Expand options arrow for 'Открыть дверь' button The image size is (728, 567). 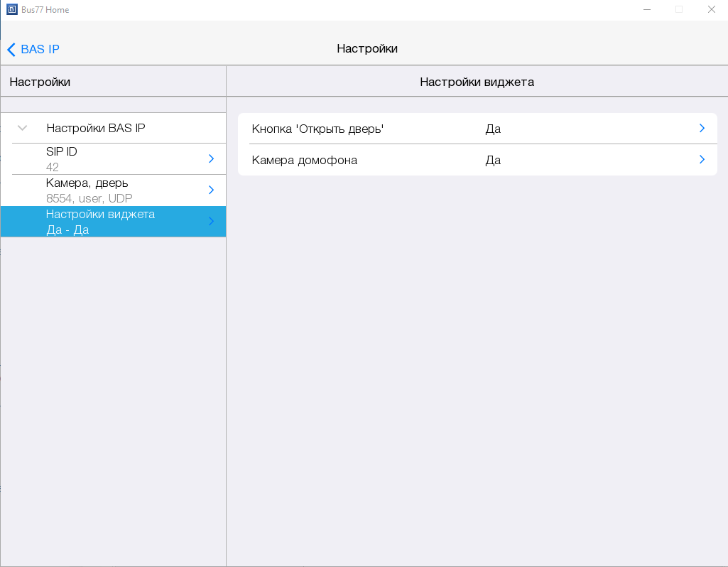coord(702,129)
